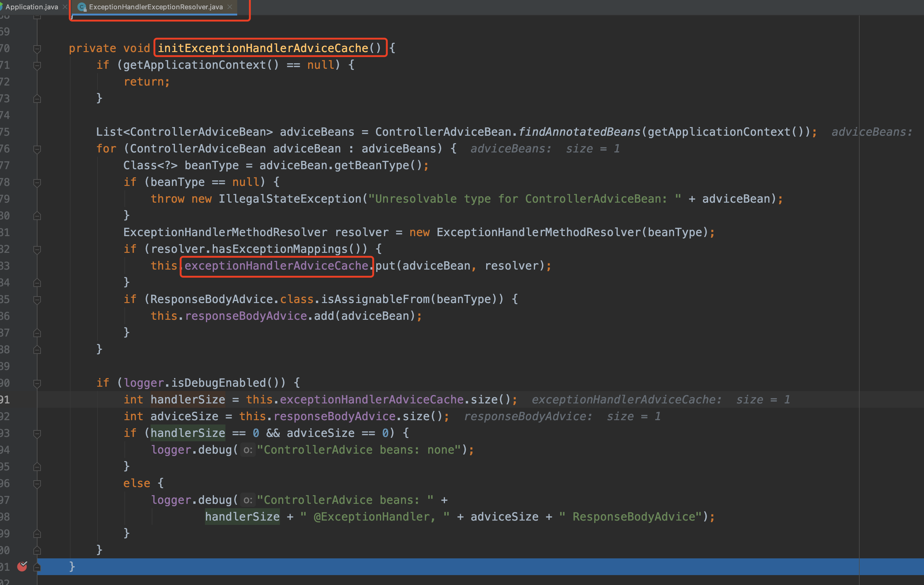
Task: Click the IllegalStateException class name
Action: tap(290, 198)
